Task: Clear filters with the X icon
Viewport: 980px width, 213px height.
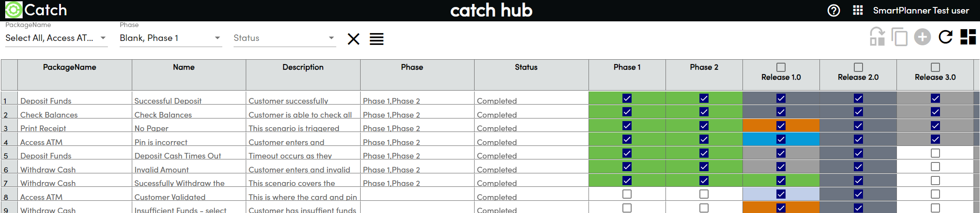Action: pyautogui.click(x=354, y=39)
